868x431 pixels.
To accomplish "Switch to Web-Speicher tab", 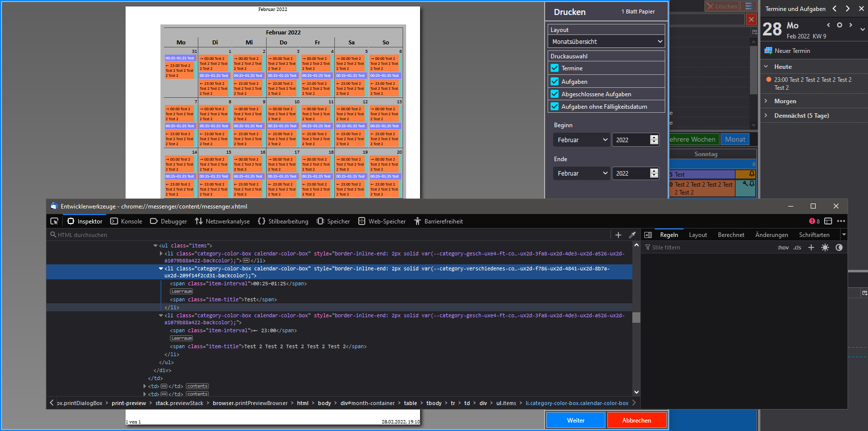I will (x=382, y=221).
